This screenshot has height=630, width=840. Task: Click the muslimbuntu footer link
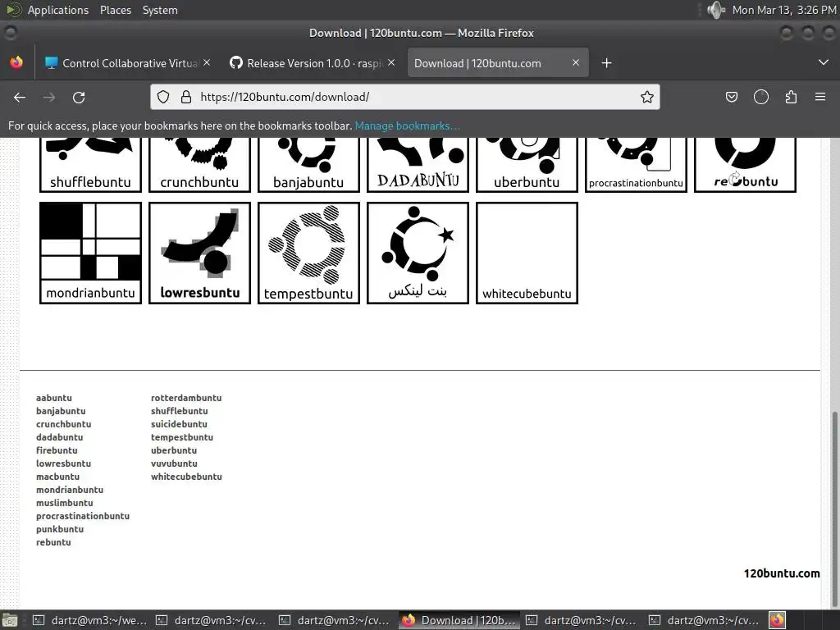click(64, 503)
